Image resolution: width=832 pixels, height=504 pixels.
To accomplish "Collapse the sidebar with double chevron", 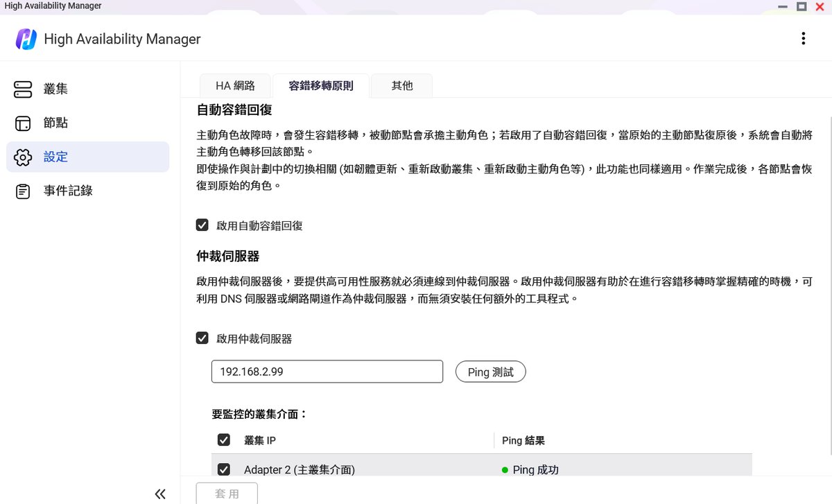I will pos(160,494).
